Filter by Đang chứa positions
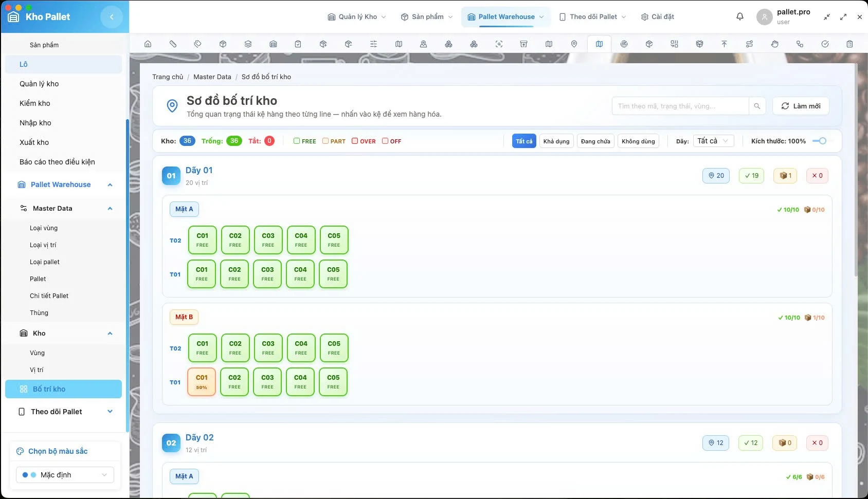 595,141
